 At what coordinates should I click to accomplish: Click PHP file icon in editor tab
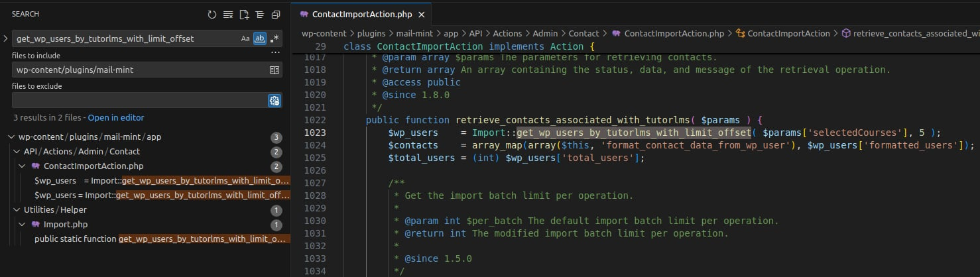pyautogui.click(x=304, y=14)
